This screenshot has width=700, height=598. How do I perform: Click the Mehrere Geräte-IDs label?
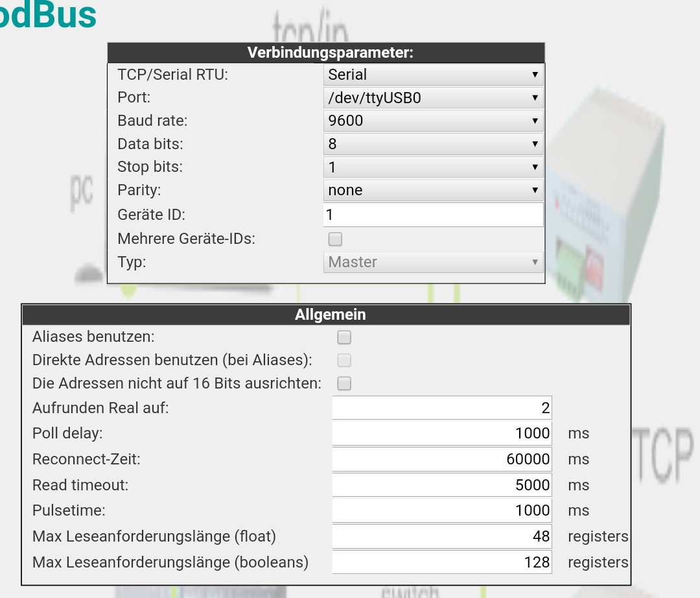tap(186, 239)
